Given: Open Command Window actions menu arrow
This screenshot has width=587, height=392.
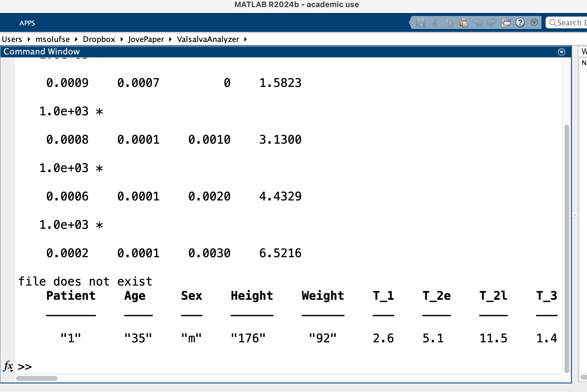Looking at the screenshot, I should (x=561, y=52).
